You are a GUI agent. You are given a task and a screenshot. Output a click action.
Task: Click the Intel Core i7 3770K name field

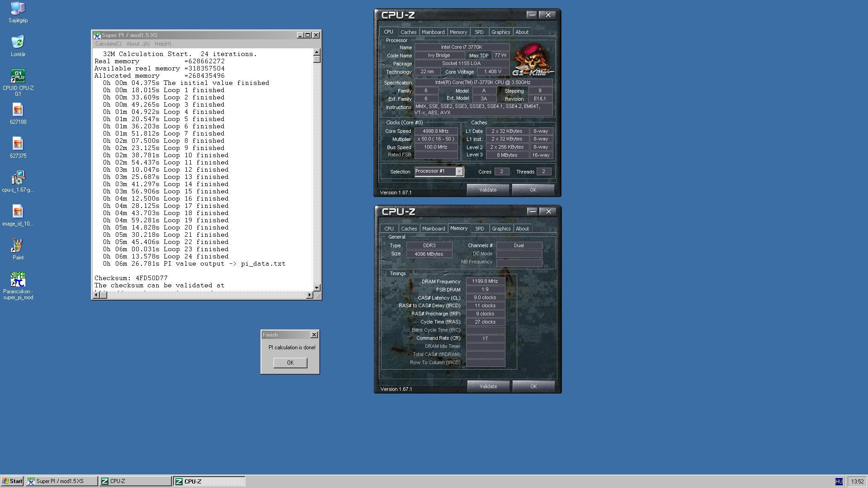[462, 47]
